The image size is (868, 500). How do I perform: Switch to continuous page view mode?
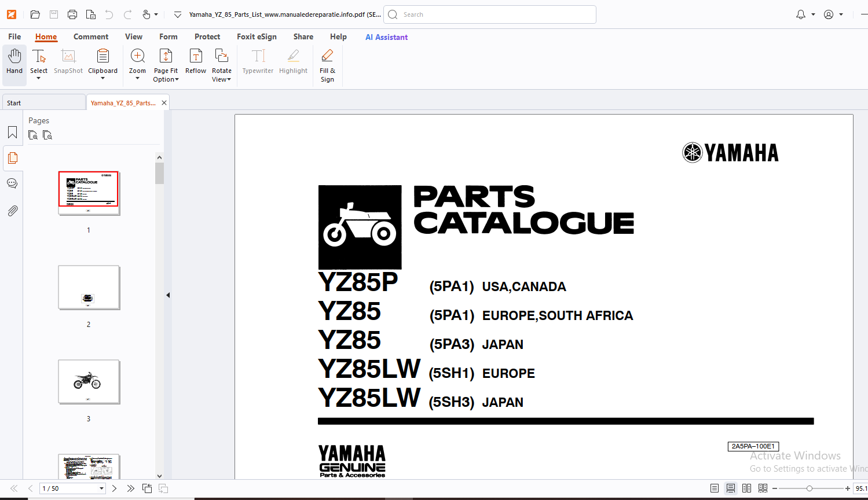(x=731, y=488)
